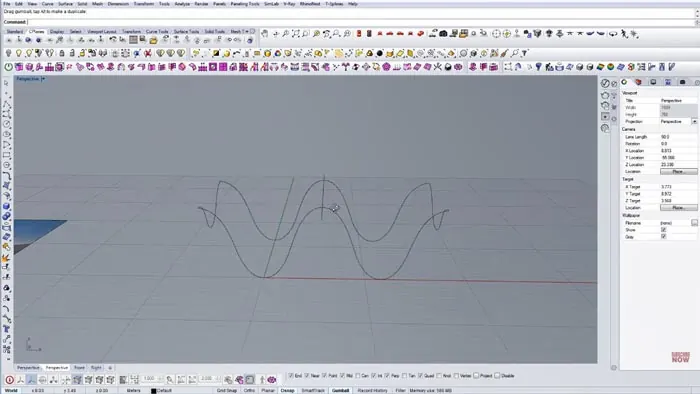700x394 pixels.
Task: Click the black sphere icon in toolbar
Action: click(x=380, y=53)
